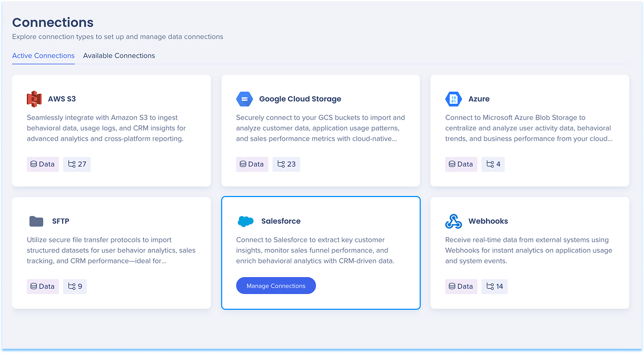Select the Active Connections tab
This screenshot has height=353, width=644.
click(x=43, y=55)
